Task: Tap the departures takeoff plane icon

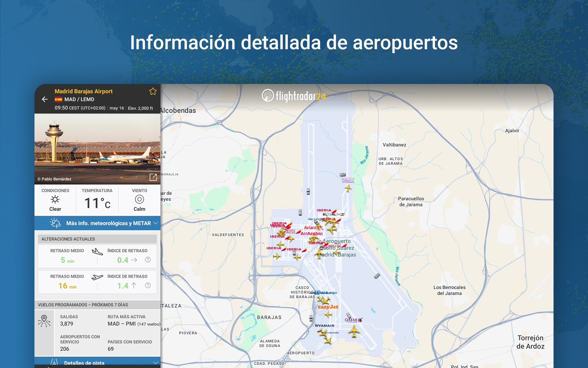Action: point(97,277)
